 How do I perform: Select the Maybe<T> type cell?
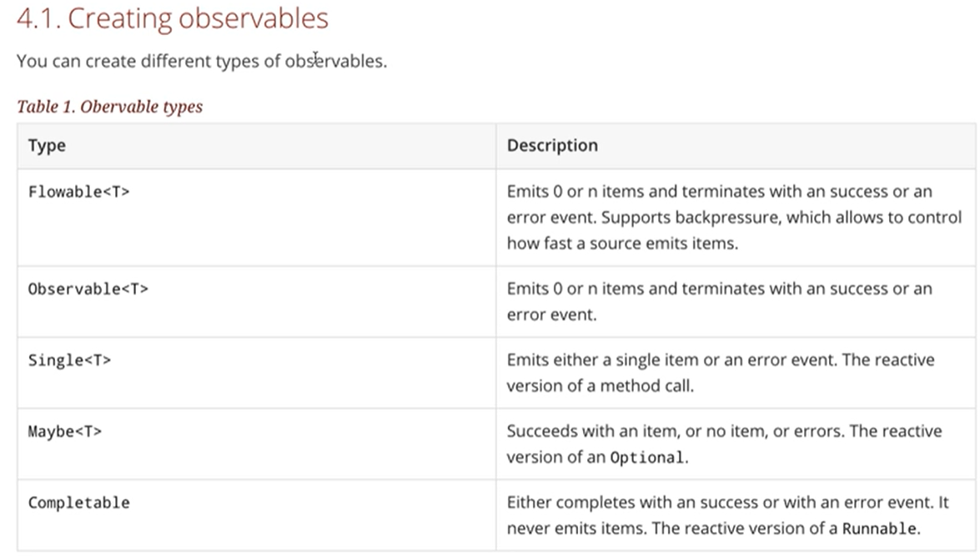tap(65, 432)
